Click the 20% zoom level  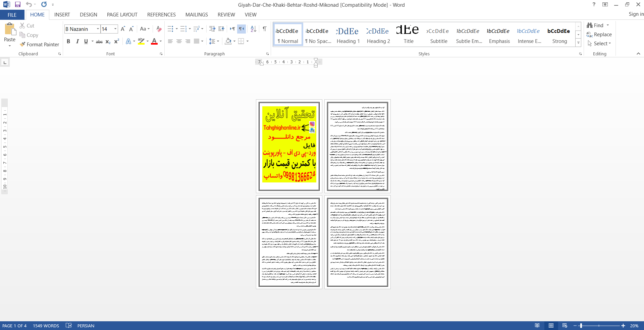tap(634, 326)
